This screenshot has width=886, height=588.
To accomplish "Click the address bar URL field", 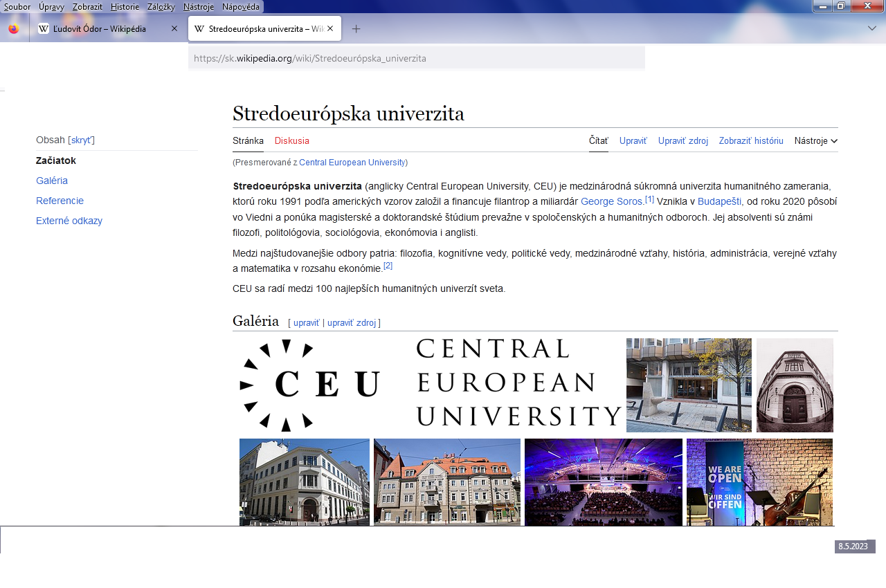I will (x=417, y=58).
